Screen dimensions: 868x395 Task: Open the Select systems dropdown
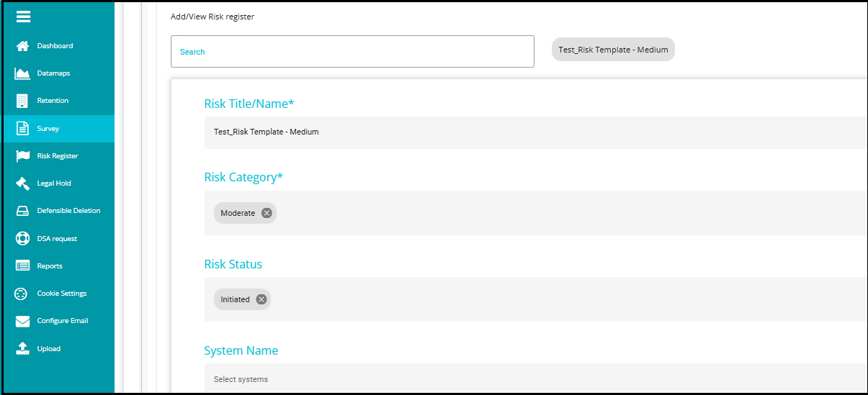click(x=533, y=379)
